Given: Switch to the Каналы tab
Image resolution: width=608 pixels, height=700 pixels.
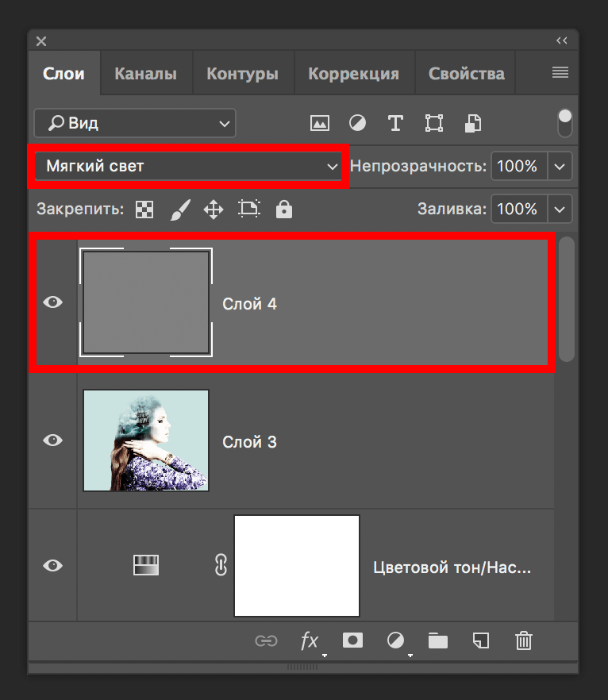Looking at the screenshot, I should [145, 74].
